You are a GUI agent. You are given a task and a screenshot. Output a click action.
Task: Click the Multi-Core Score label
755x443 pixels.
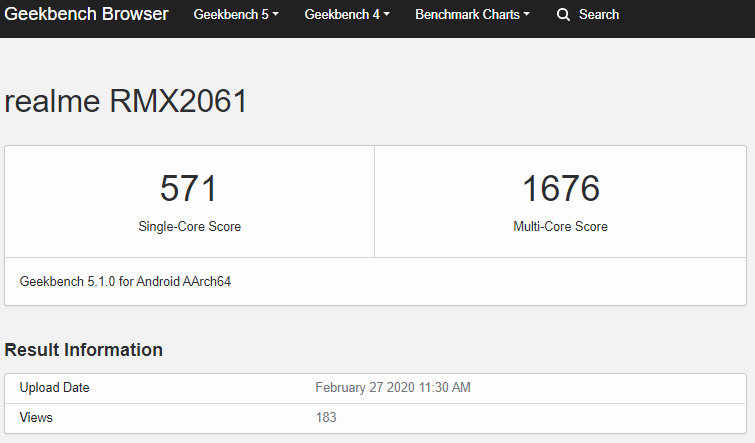point(560,226)
